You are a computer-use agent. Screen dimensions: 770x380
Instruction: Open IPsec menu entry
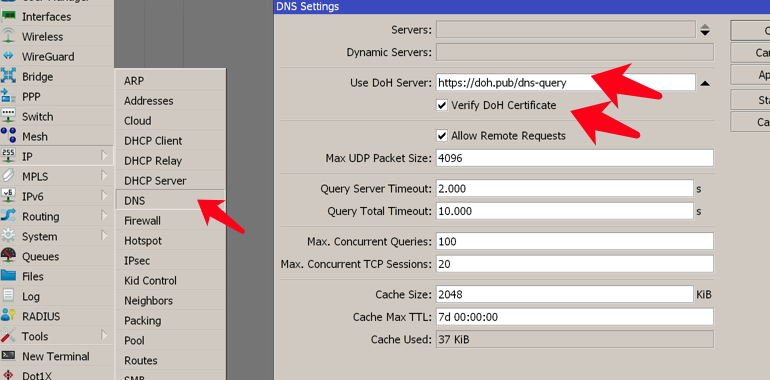(x=170, y=261)
